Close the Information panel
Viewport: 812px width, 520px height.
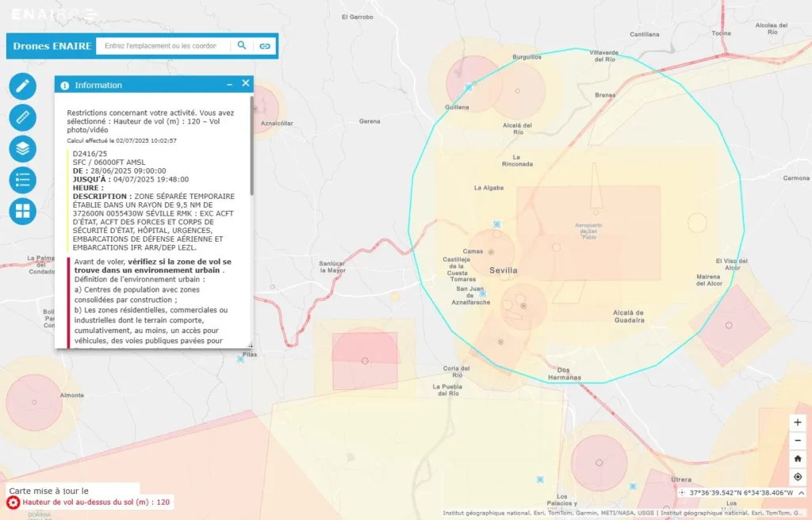[246, 83]
